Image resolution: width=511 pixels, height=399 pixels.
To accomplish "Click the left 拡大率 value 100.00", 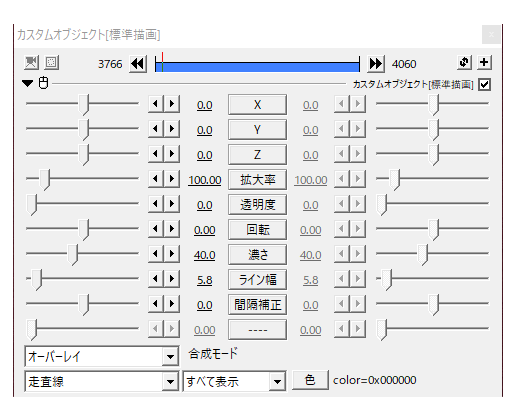I will (205, 180).
